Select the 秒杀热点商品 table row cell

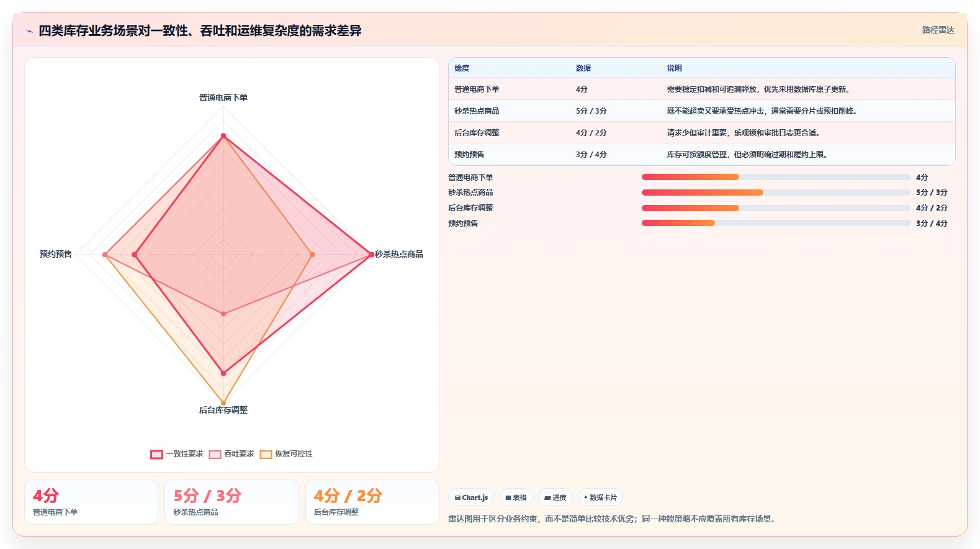(x=477, y=111)
